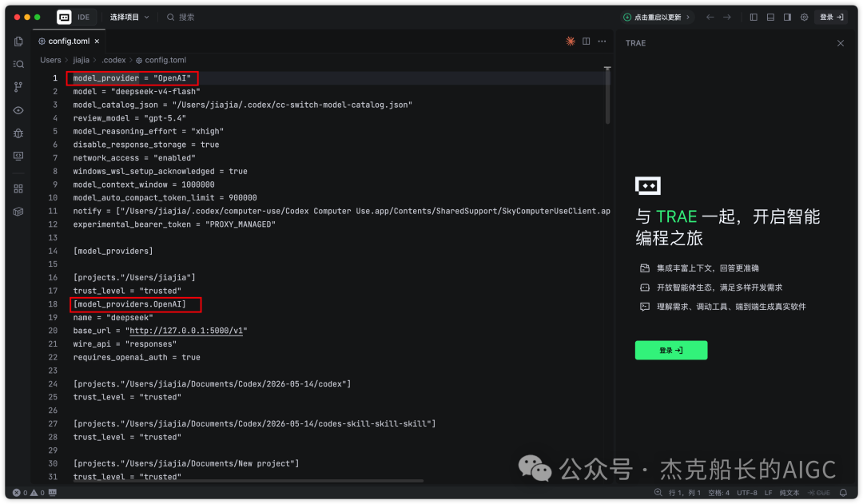Click line name = "deepseek"
Viewport: 863px width, 504px height.
pos(113,317)
